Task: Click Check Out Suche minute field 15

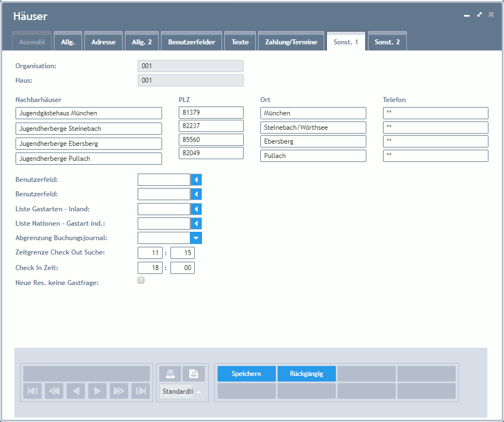Action: (x=183, y=253)
